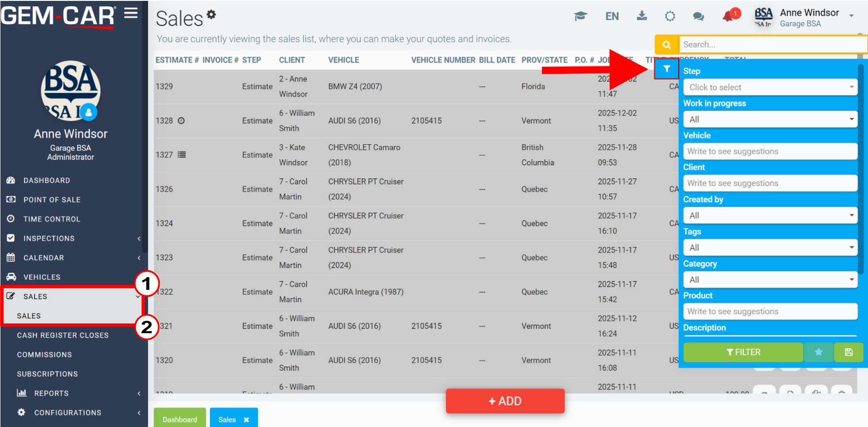Open the Step 'Click to select' dropdown
868x427 pixels.
(770, 87)
